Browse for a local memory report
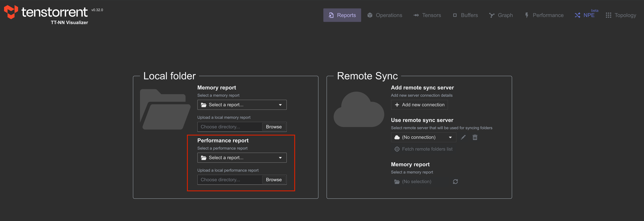This screenshot has width=644, height=221. [x=274, y=127]
